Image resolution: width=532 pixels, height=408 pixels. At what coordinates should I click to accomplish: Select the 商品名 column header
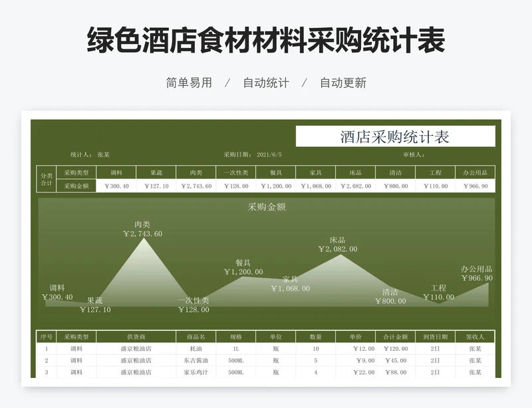click(196, 337)
